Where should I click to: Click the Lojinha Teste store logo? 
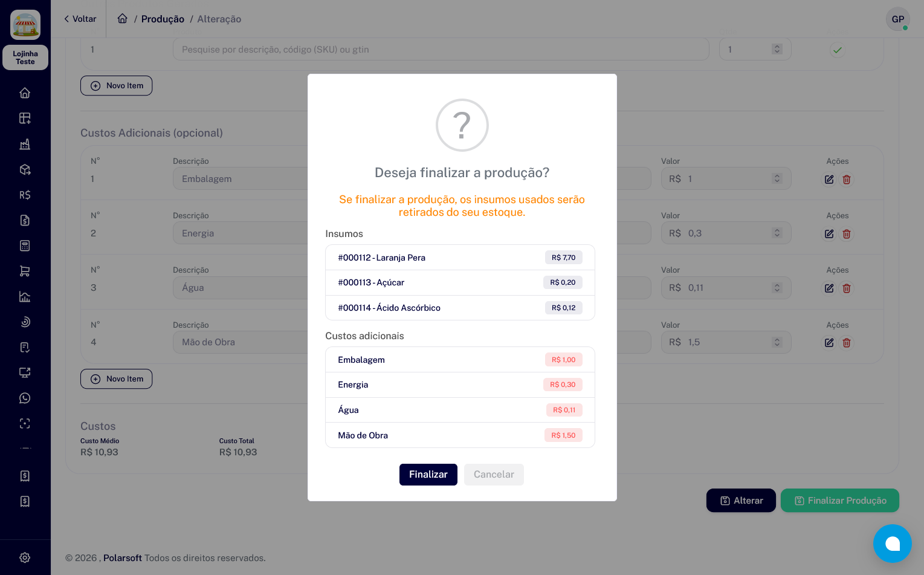[x=25, y=25]
